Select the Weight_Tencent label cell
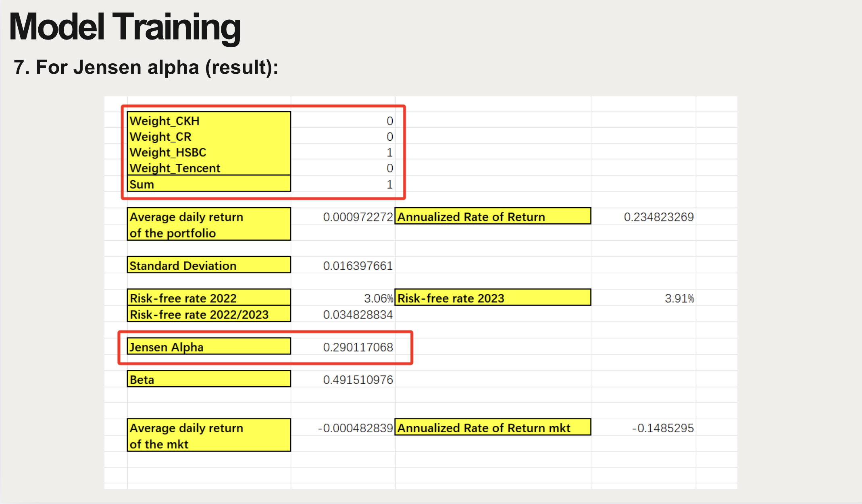Viewport: 862px width, 504px height. tap(208, 168)
